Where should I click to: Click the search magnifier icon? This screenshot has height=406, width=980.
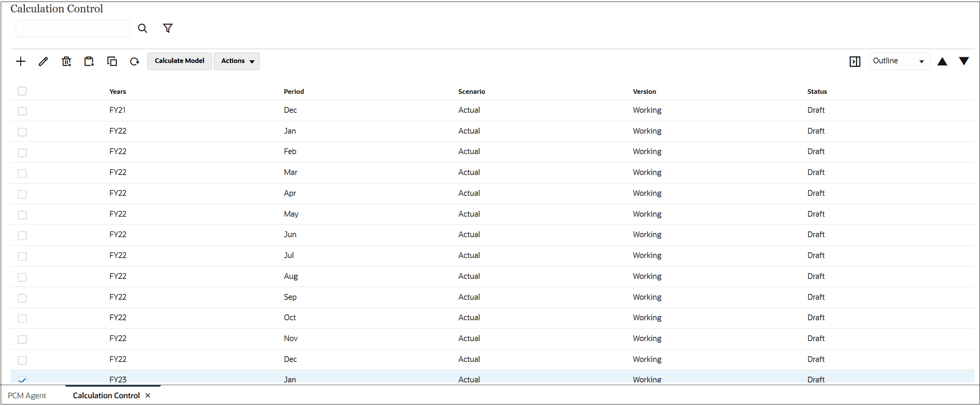(x=142, y=28)
